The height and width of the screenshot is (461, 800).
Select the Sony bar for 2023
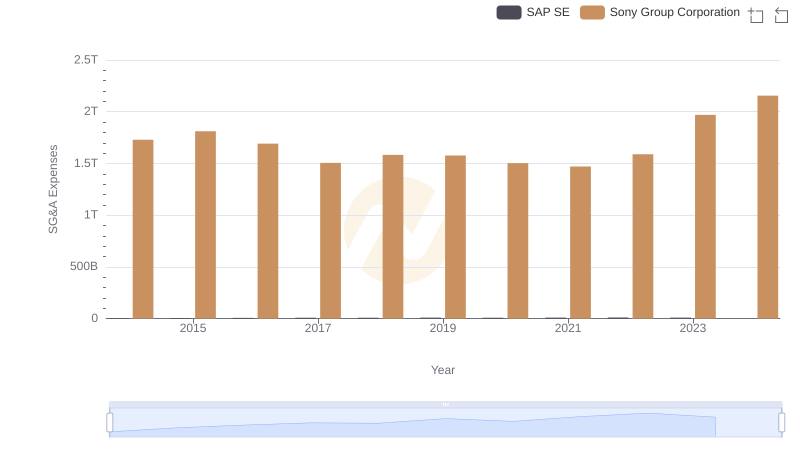click(705, 217)
